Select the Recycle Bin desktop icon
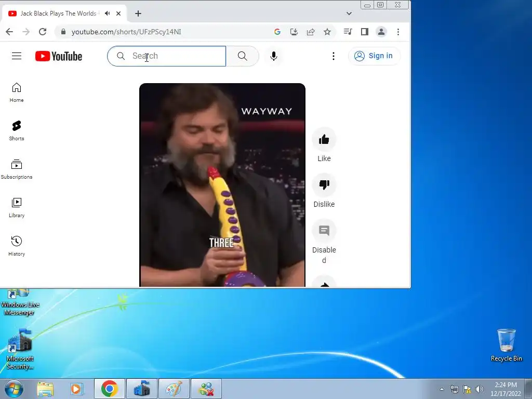 pos(506,345)
